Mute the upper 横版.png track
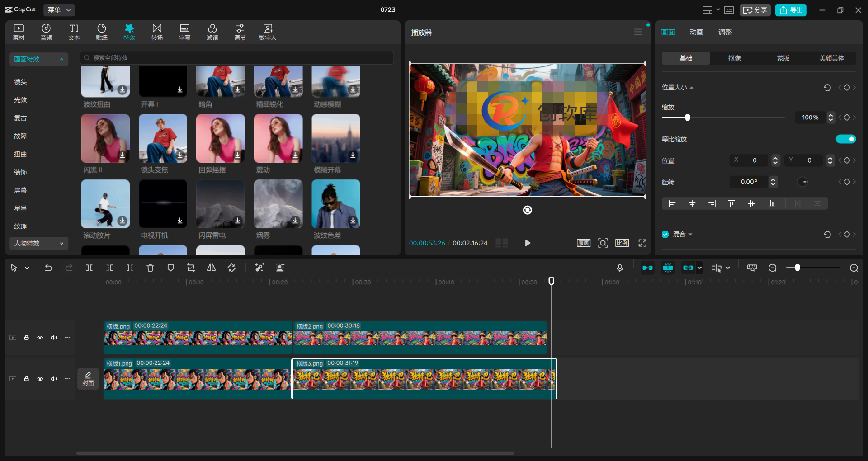868x461 pixels. [53, 338]
